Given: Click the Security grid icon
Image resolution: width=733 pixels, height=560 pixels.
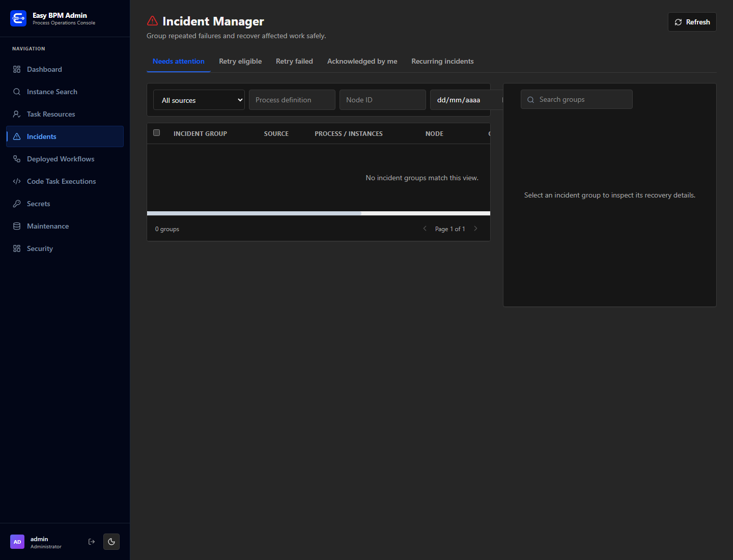Looking at the screenshot, I should pyautogui.click(x=17, y=248).
